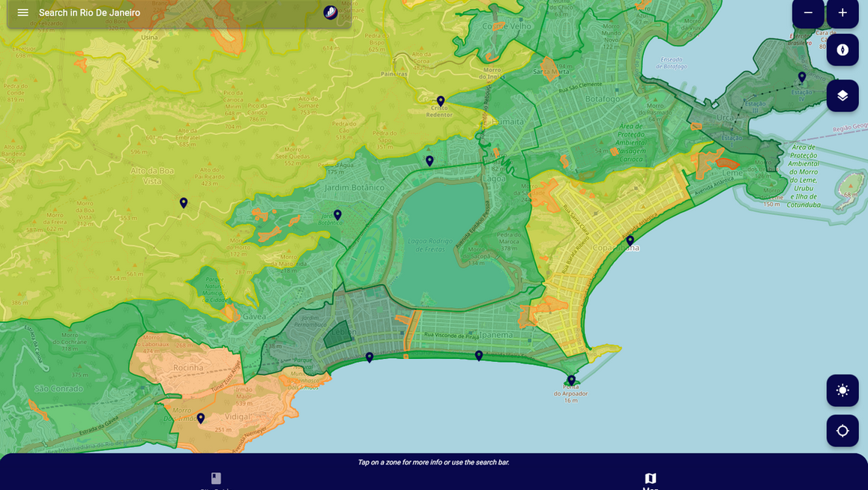This screenshot has width=868, height=490.
Task: Select the Copacabana beach map pin
Action: point(630,241)
